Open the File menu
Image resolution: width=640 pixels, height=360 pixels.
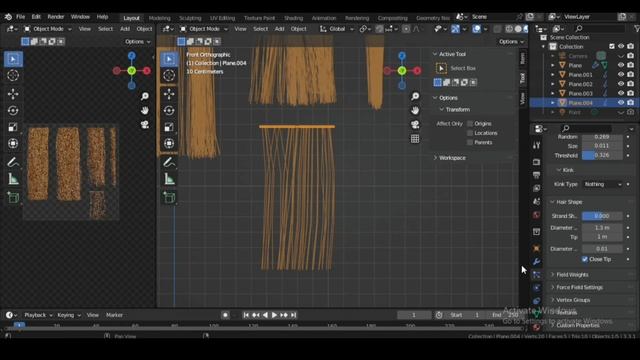(20, 17)
